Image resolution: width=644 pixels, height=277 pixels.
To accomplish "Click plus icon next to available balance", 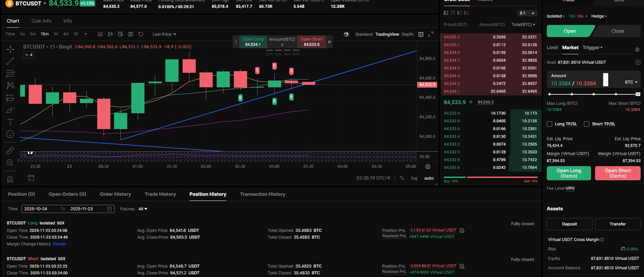I will (x=638, y=62).
